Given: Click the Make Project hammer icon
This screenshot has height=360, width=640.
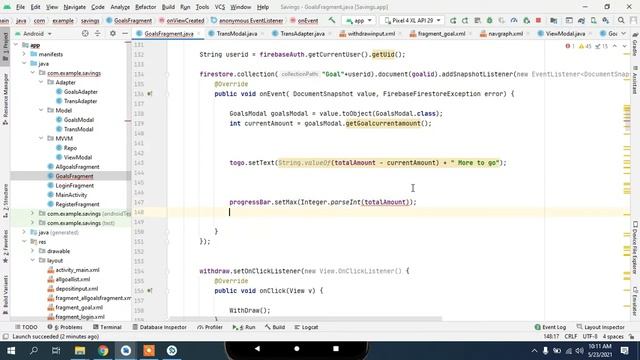Looking at the screenshot, I should tap(332, 20).
